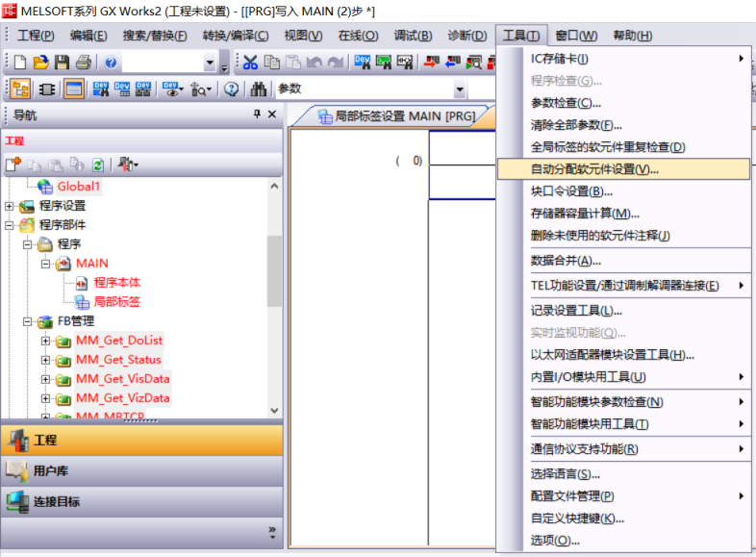
Task: Switch to the 工程 navigation pane button
Action: (x=141, y=441)
